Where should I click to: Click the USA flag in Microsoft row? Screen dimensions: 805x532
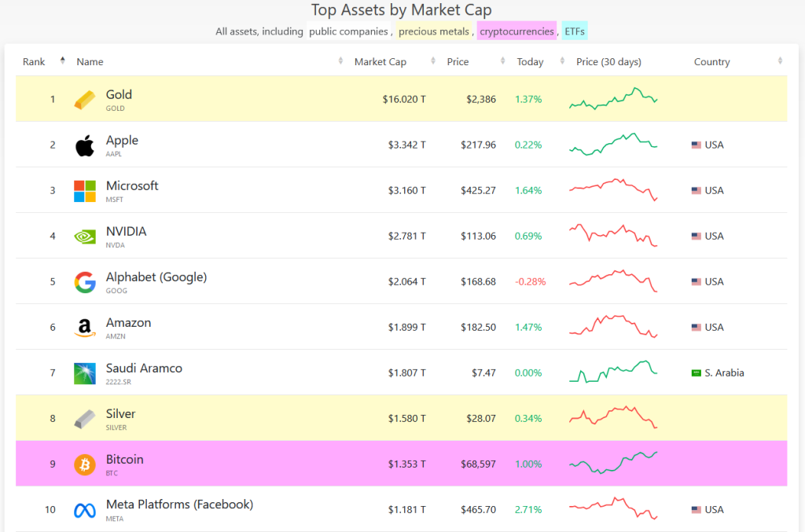click(x=697, y=191)
